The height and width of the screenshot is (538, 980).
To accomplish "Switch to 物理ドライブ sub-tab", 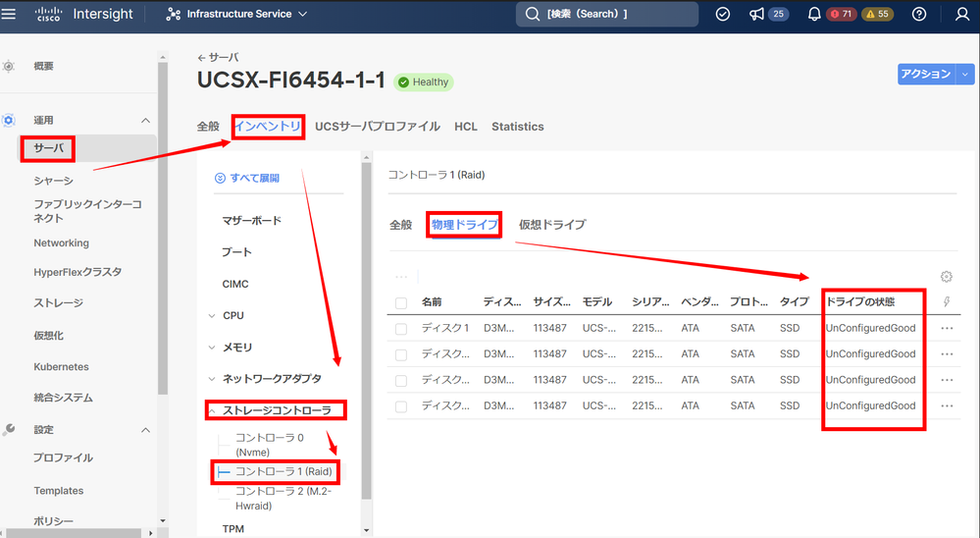I will (x=464, y=225).
